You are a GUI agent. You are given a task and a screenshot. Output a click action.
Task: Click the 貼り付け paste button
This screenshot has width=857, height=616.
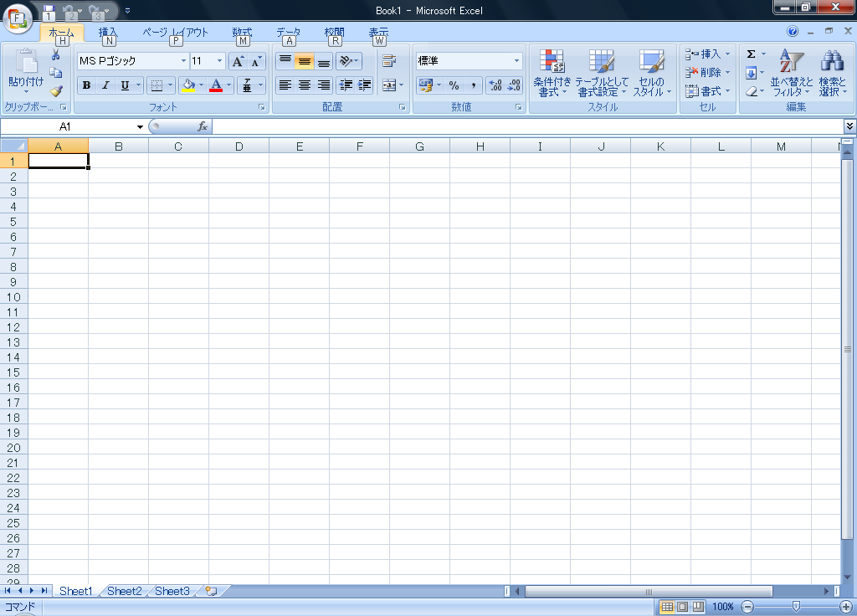coord(26,71)
